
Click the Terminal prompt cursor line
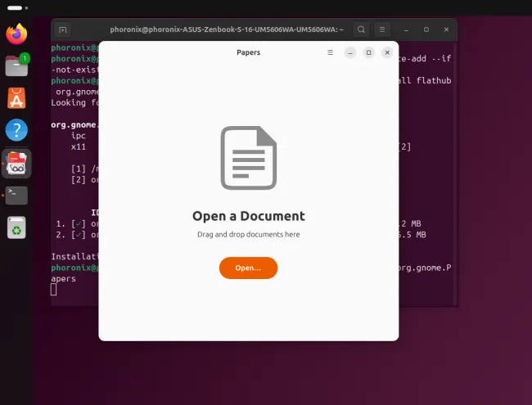pos(54,289)
